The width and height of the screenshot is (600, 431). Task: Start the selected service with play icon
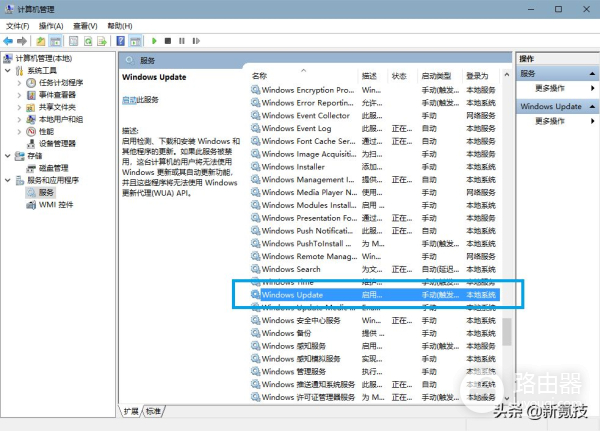pos(154,41)
